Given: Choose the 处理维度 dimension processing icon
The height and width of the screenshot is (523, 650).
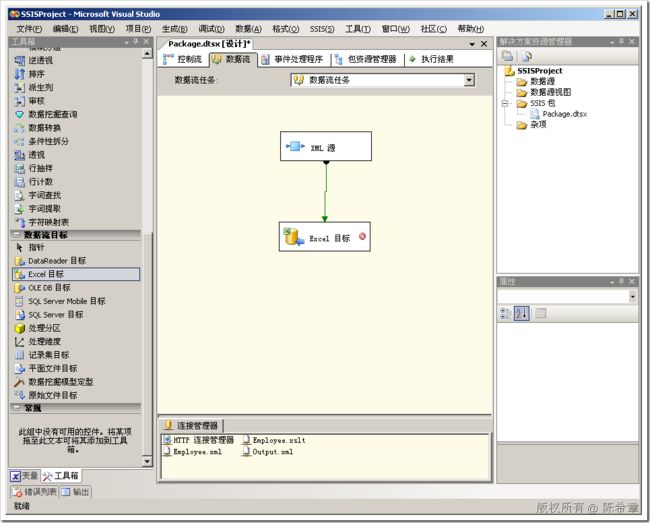Looking at the screenshot, I should [19, 342].
